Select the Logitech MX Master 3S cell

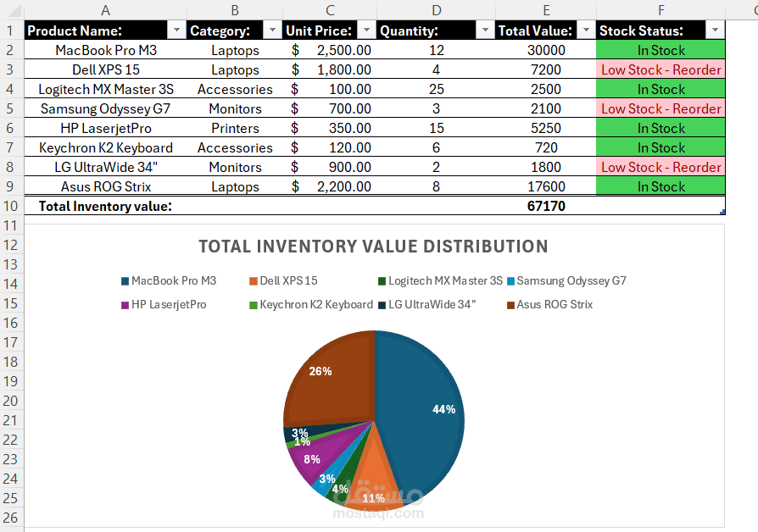105,89
